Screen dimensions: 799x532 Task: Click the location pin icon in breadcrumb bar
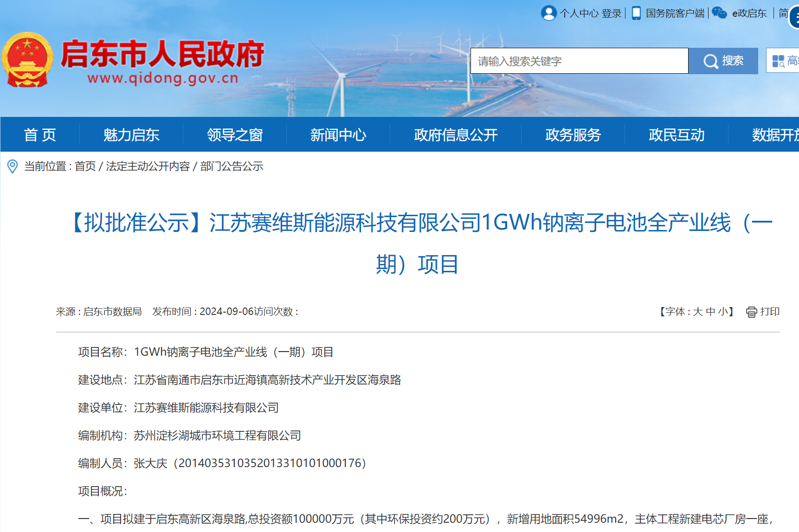(x=13, y=167)
